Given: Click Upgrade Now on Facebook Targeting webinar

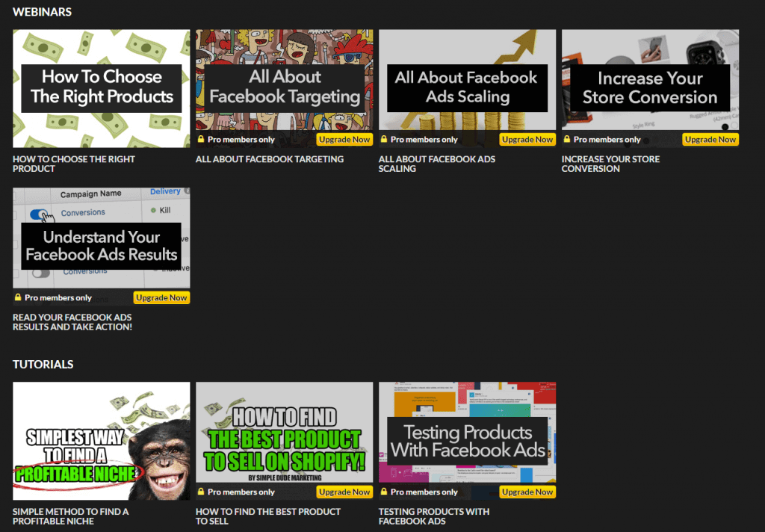Looking at the screenshot, I should click(344, 140).
